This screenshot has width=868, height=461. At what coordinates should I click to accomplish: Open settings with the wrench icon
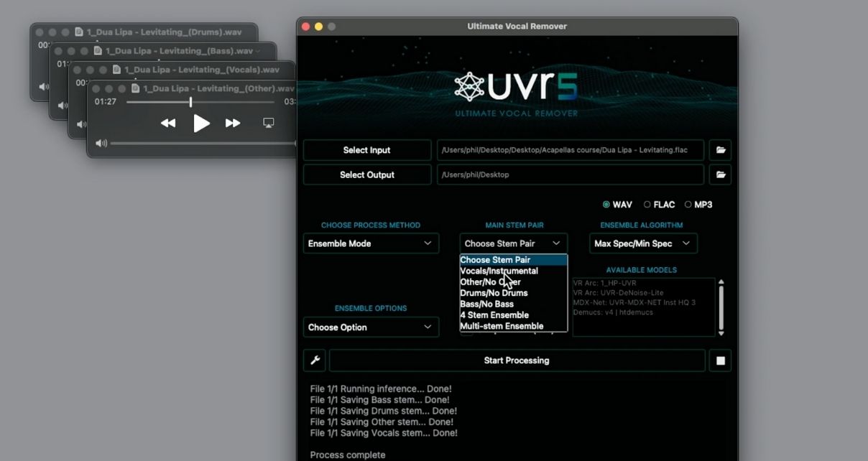315,360
